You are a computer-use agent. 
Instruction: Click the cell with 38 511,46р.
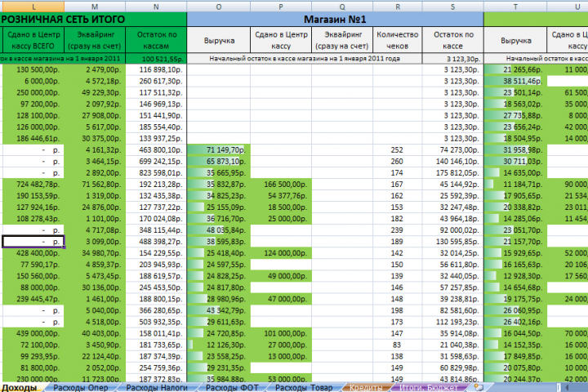click(x=515, y=81)
